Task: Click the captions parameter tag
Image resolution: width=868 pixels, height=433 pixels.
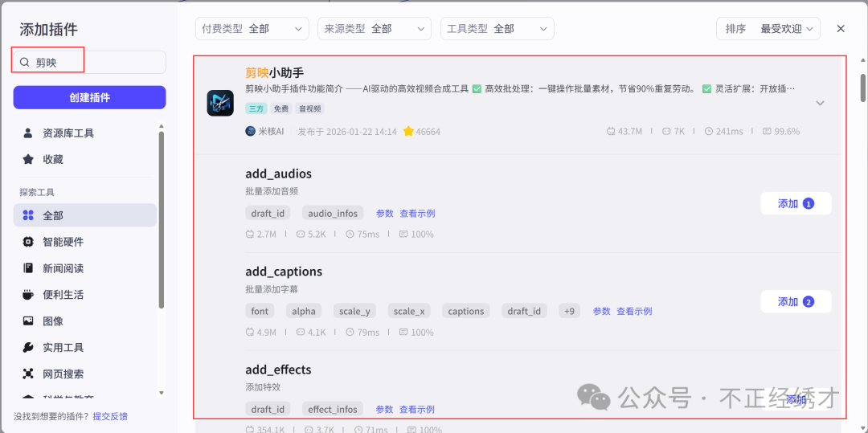Action: point(466,311)
